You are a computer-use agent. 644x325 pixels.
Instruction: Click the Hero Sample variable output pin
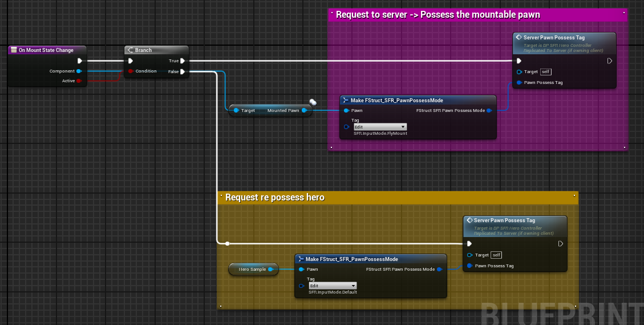[x=270, y=269]
